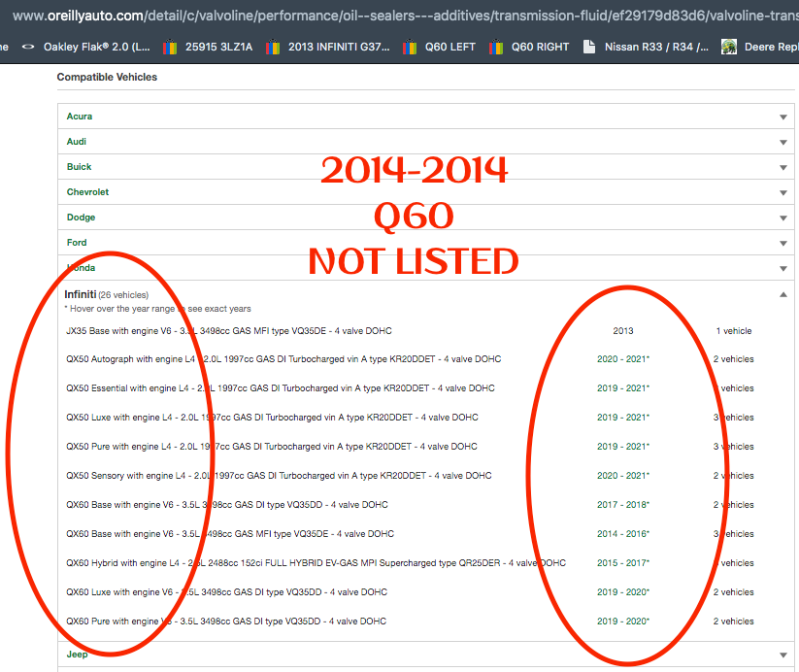
Task: Click the 2017 - 2018 QX60 Base year range
Action: coord(622,505)
